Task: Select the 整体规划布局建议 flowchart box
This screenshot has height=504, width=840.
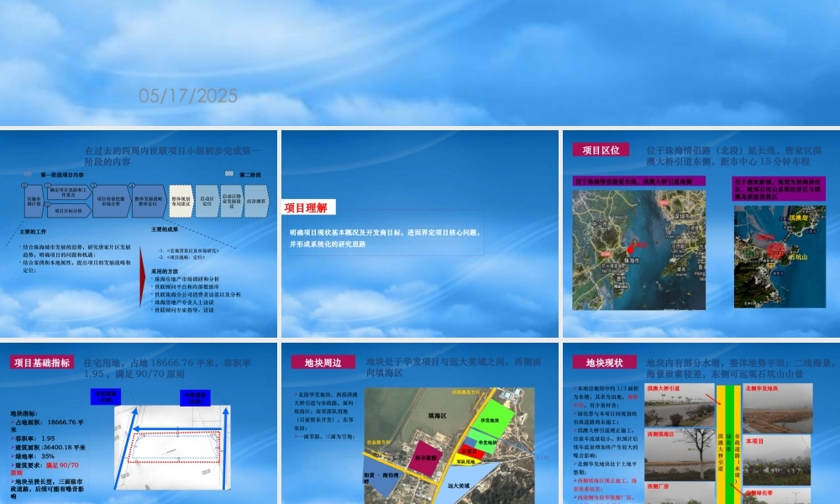Action: (x=181, y=201)
